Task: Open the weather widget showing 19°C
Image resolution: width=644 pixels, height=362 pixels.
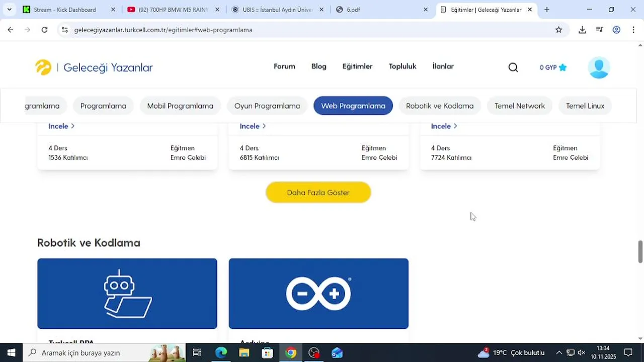Action: tap(511, 353)
